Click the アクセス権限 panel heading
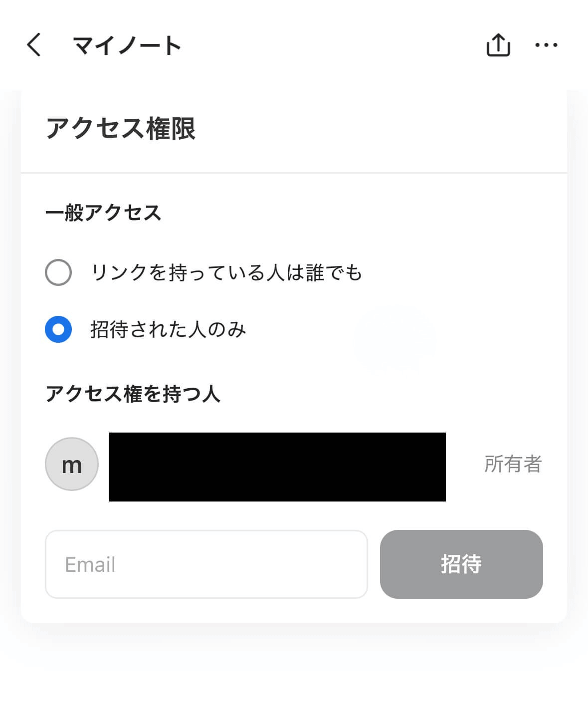The height and width of the screenshot is (723, 588). 121,128
